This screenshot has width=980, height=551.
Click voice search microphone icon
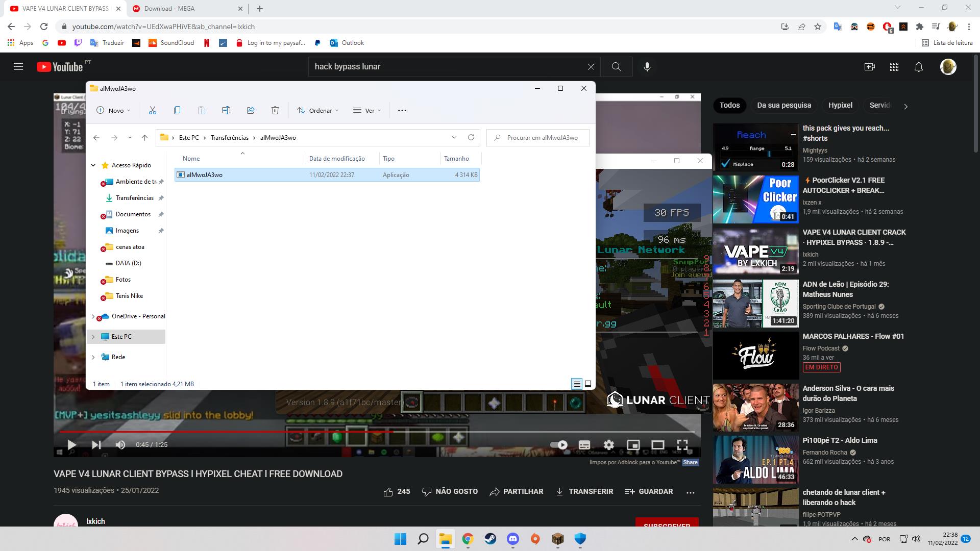pyautogui.click(x=647, y=67)
